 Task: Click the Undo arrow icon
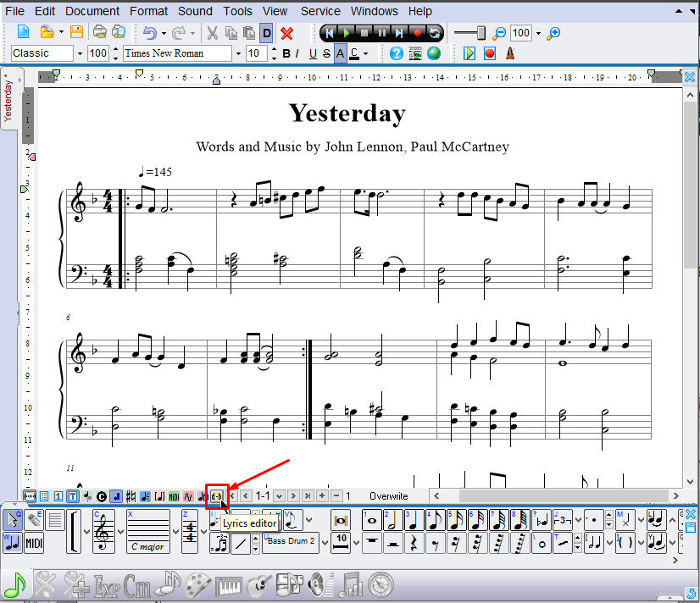point(150,33)
